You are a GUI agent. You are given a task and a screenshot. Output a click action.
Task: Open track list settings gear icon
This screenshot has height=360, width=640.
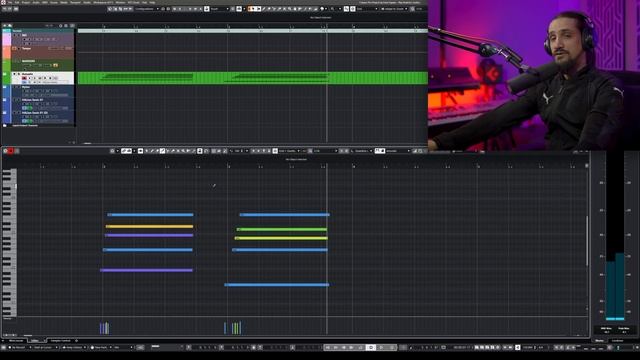coord(61,26)
